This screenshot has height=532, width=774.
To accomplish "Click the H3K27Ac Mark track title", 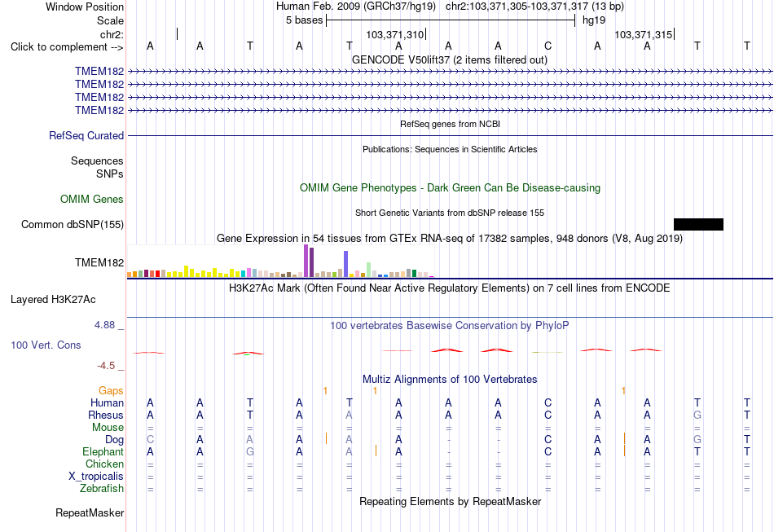I will click(x=450, y=288).
